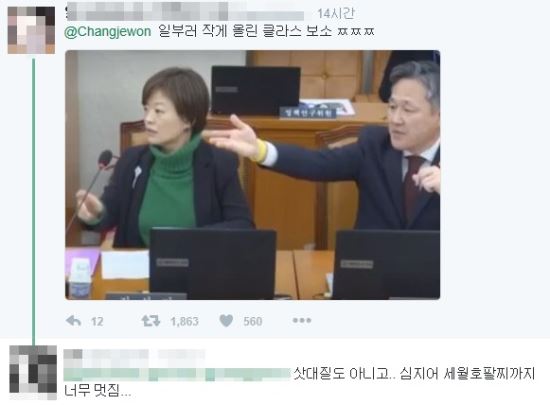Open the three-dots more options menu
Viewport: 550px width, 405px height.
click(x=302, y=320)
